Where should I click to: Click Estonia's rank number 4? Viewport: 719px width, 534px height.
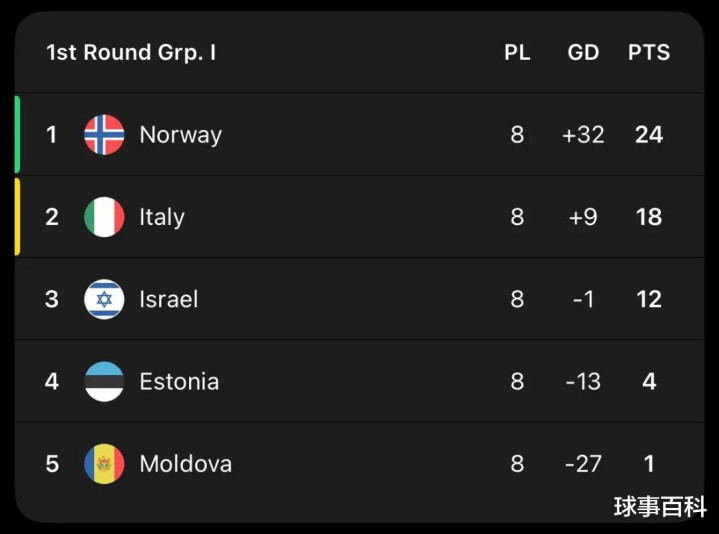[x=52, y=381]
